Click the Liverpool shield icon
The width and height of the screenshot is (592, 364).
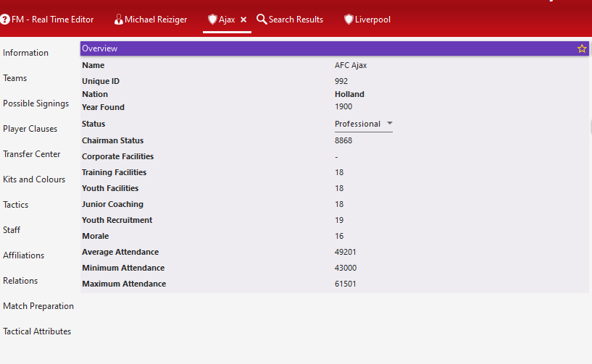[x=349, y=20]
